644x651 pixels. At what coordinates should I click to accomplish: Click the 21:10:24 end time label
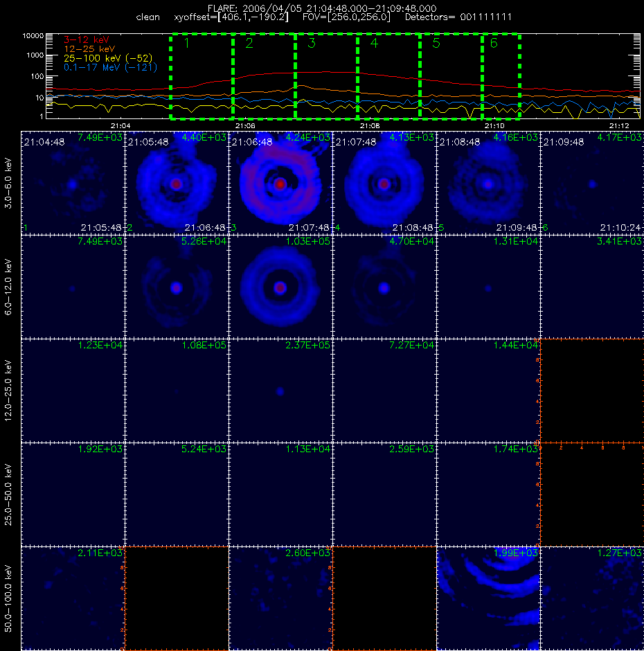[620, 228]
